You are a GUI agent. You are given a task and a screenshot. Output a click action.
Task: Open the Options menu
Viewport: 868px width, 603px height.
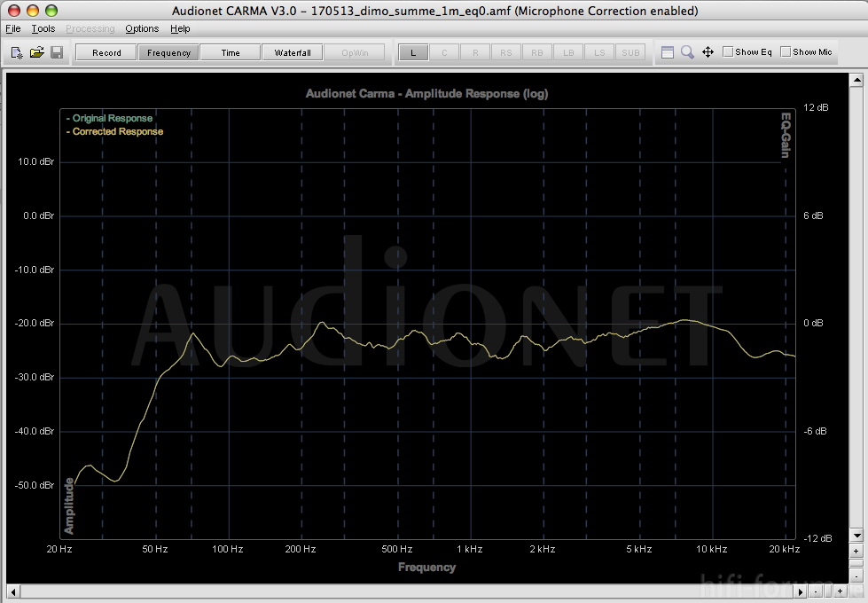point(142,28)
